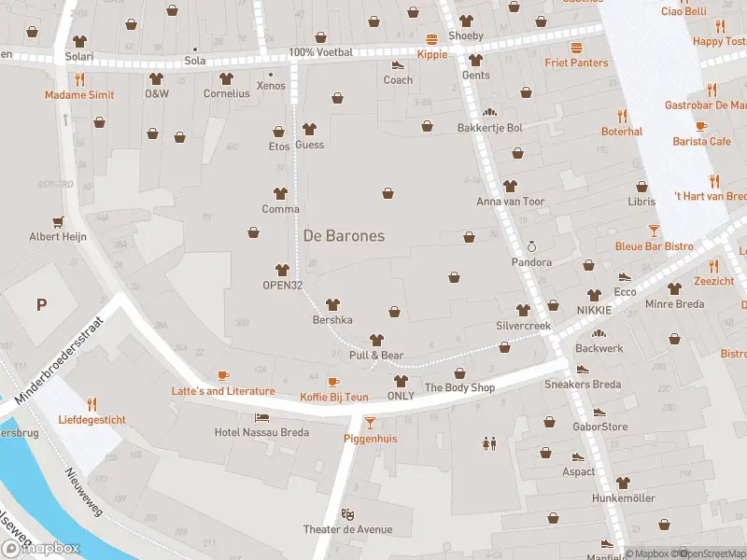Click the Piggenhuis cocktail glass icon

[x=370, y=423]
